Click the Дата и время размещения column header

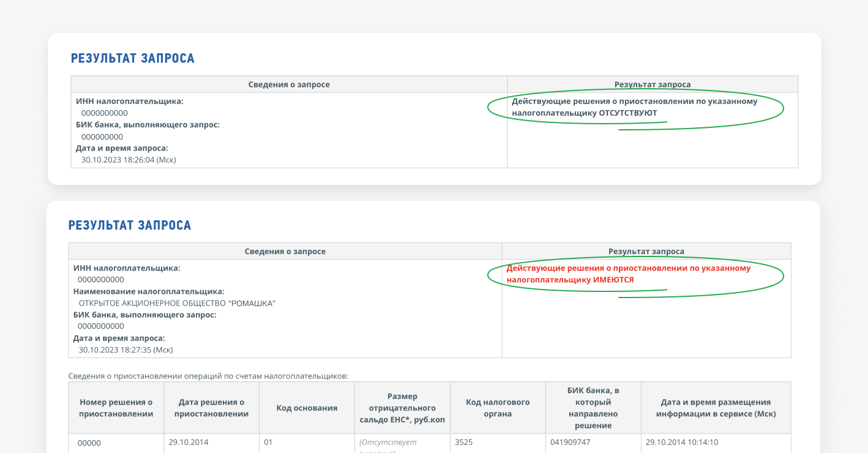716,408
